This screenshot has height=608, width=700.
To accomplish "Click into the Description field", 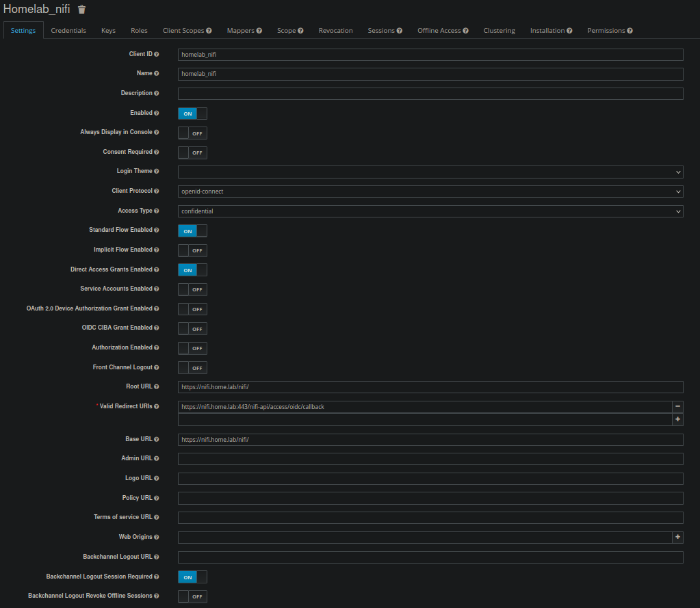I will 430,94.
